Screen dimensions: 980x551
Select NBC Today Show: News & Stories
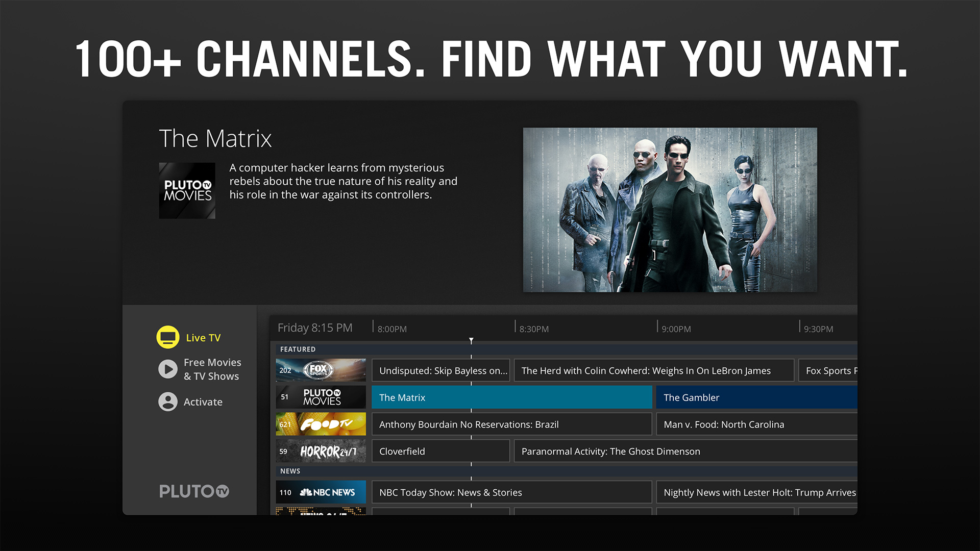click(511, 492)
